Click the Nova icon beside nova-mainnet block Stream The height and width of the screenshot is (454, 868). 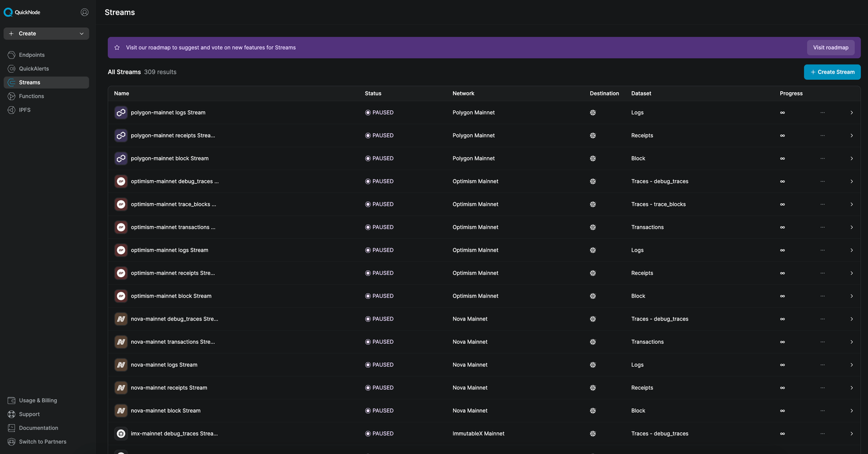(121, 411)
